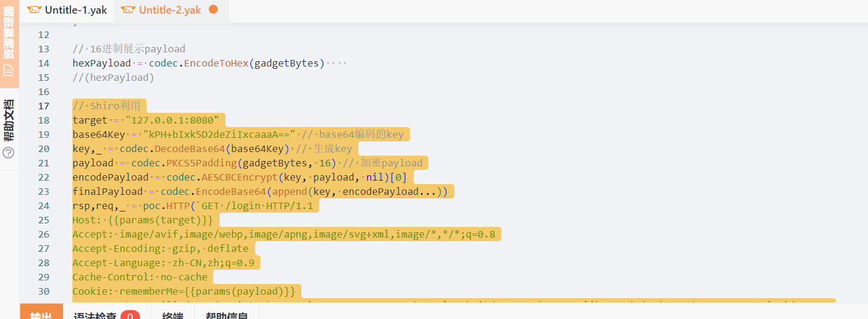Click the Yak icon on Untitle-2.yak tab

128,10
